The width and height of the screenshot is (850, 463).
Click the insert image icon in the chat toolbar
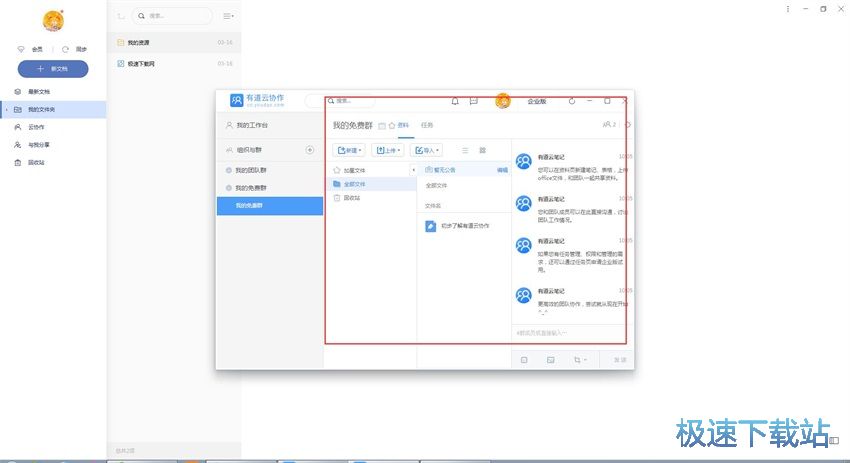tap(551, 360)
